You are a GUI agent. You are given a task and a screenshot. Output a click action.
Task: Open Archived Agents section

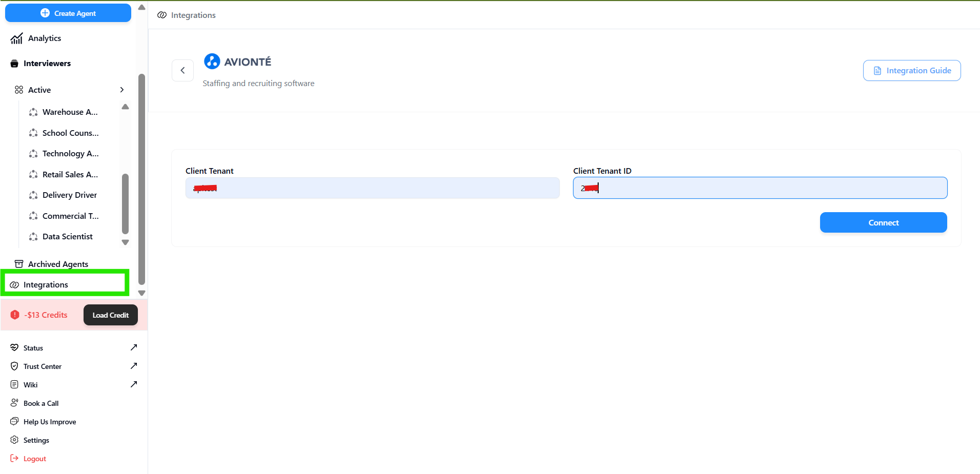[x=58, y=264]
